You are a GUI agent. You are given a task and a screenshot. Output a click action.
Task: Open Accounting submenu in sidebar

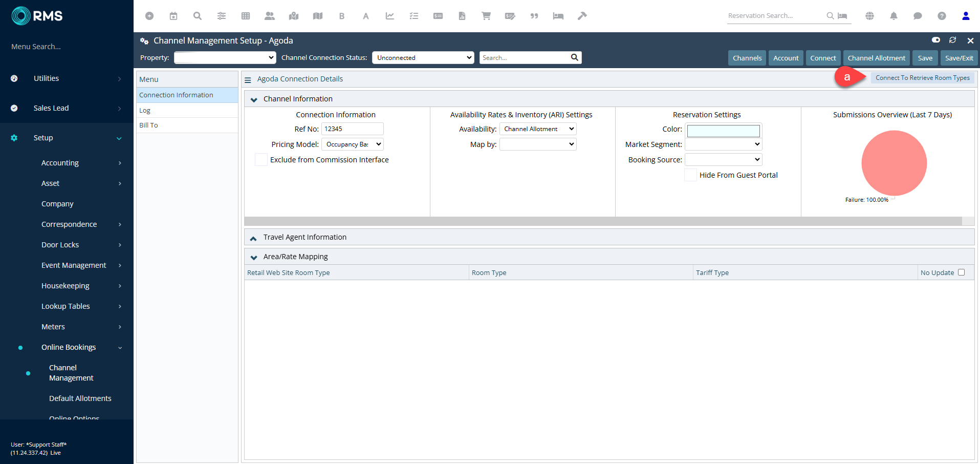[67, 163]
